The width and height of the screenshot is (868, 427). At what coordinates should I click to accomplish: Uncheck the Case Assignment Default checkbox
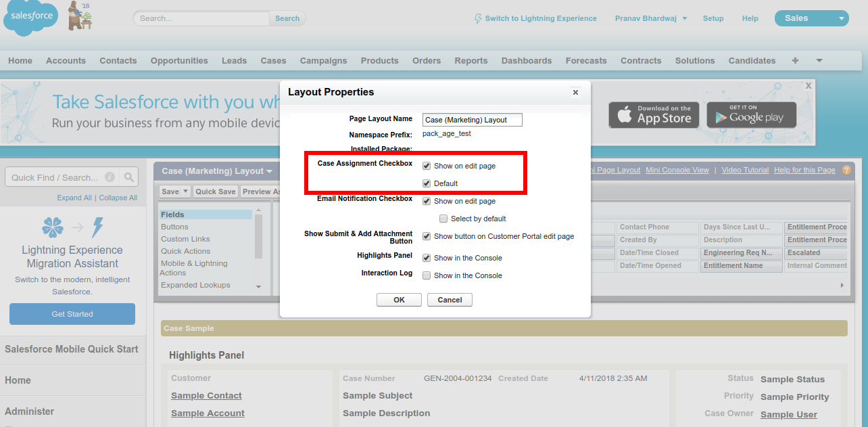[427, 183]
